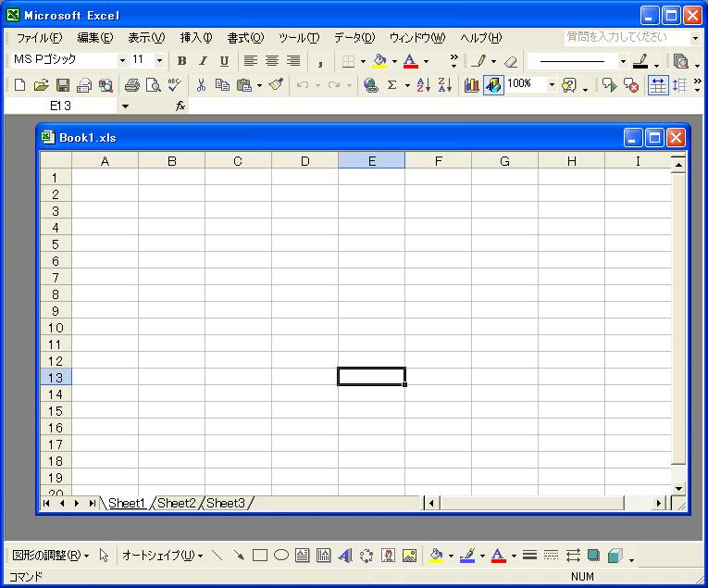
Task: Choose the select objects pointer
Action: 104,555
